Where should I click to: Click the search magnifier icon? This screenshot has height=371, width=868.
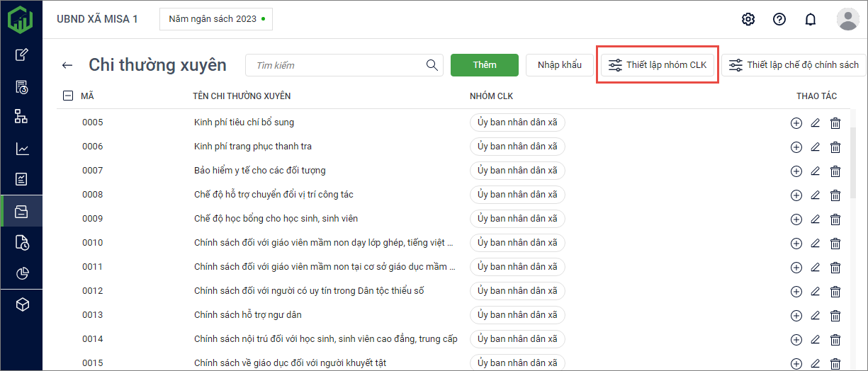pos(432,65)
